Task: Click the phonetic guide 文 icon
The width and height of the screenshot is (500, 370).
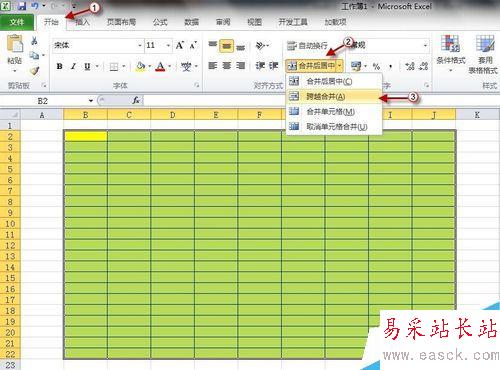Action: [x=186, y=67]
